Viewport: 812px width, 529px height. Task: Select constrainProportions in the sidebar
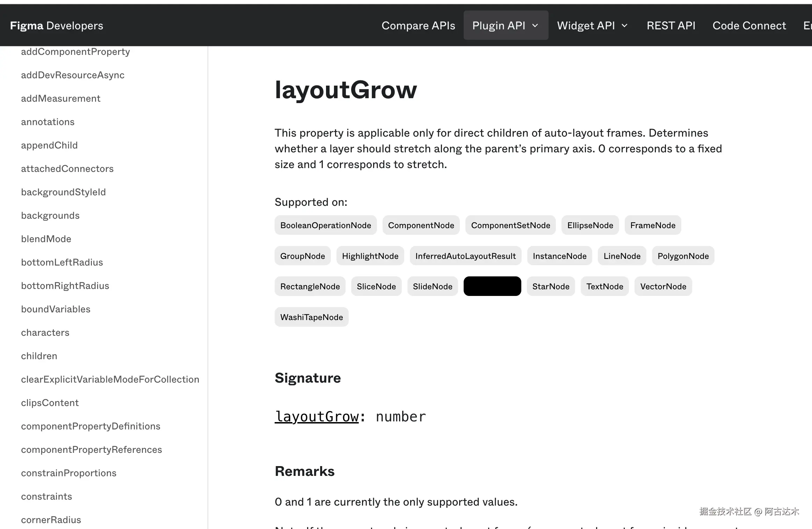tap(69, 473)
